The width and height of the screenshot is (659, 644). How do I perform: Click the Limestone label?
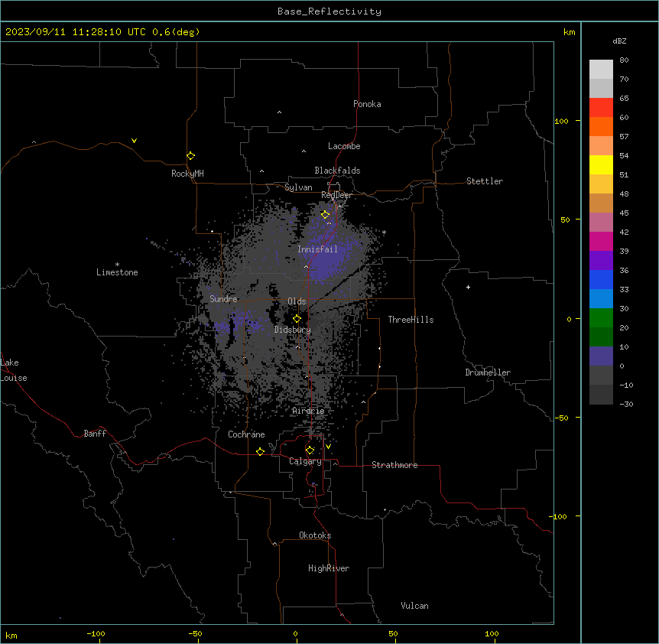tap(117, 272)
